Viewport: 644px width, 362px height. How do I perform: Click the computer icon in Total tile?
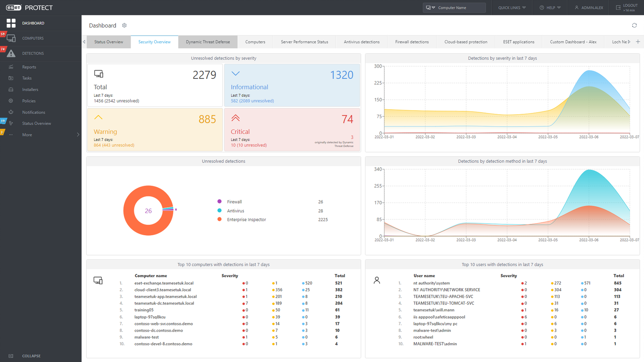(x=99, y=74)
